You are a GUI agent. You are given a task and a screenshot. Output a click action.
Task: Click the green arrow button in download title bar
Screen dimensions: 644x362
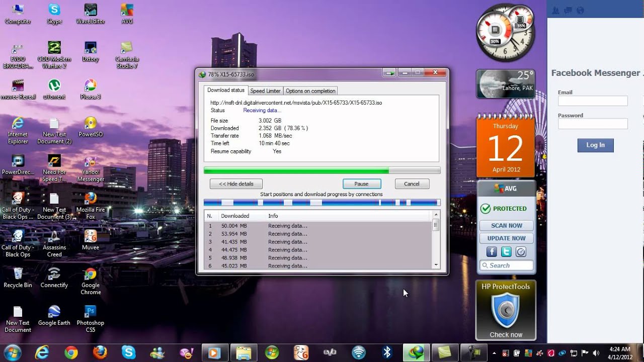pos(389,73)
